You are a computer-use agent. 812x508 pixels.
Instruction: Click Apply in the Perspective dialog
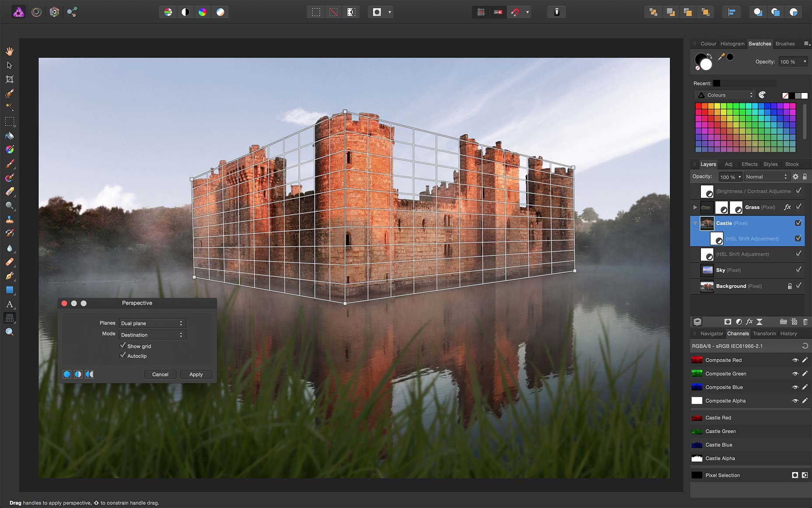[x=196, y=374]
